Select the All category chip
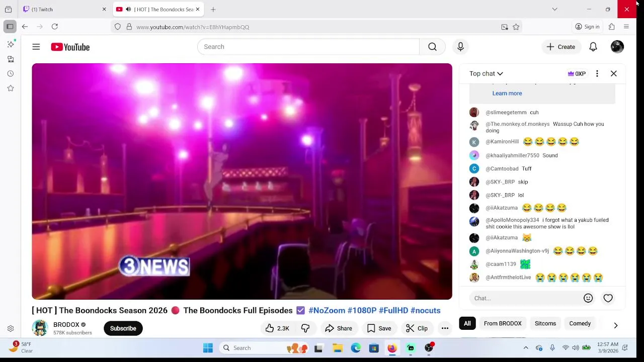The height and width of the screenshot is (362, 644). [x=467, y=323]
